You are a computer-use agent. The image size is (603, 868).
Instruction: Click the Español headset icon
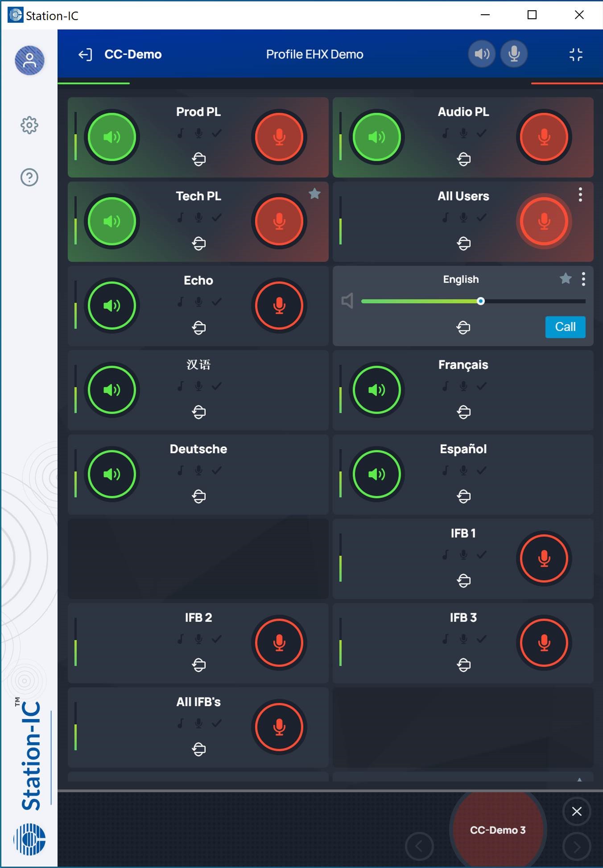click(464, 496)
